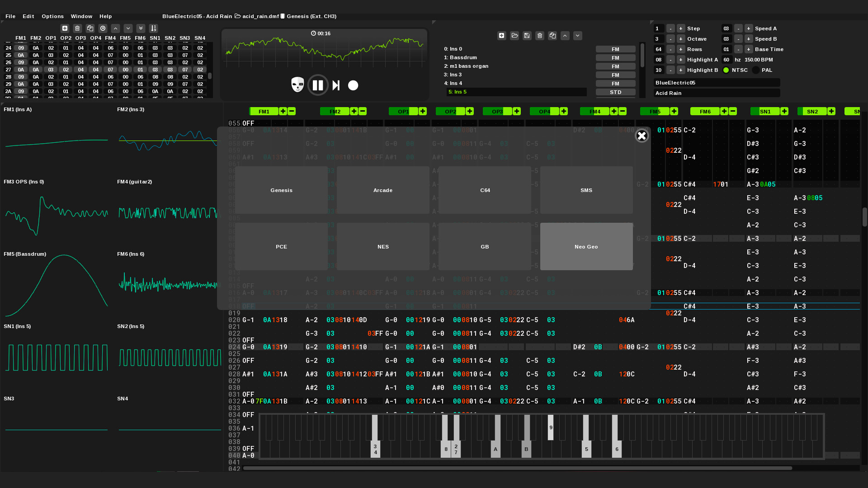Delete instrument 5 using the trash icon
This screenshot has height=488, width=868.
point(539,36)
